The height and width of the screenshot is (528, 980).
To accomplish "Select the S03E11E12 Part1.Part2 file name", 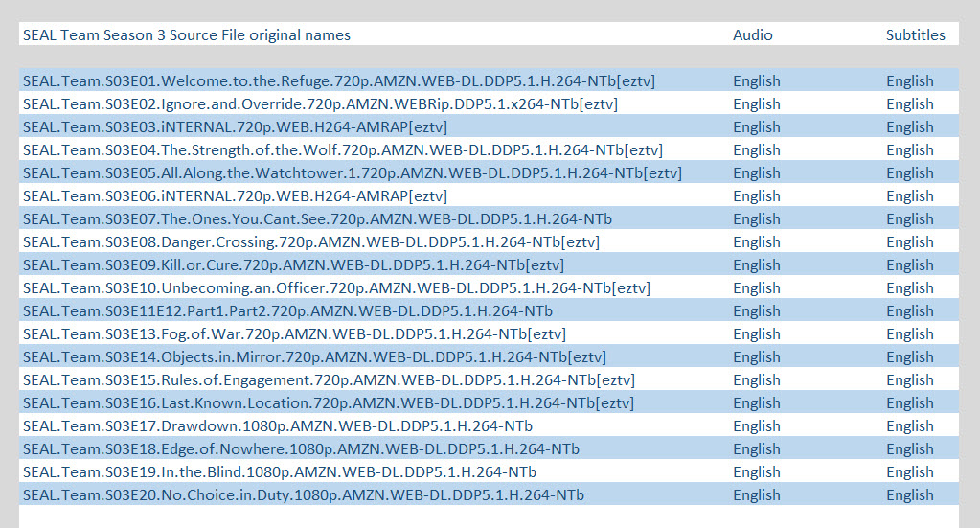I will tap(288, 311).
